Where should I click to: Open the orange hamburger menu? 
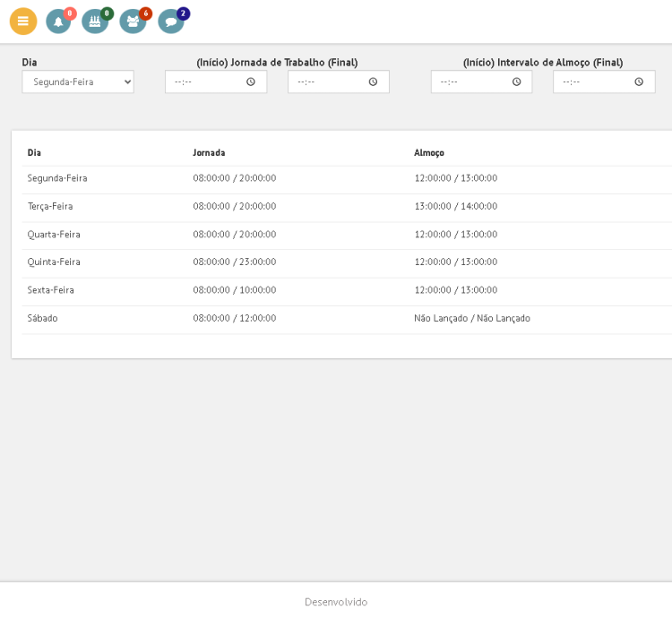tap(23, 21)
